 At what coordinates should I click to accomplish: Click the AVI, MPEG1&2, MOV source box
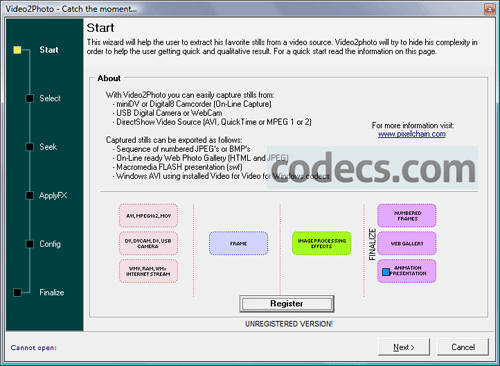click(148, 216)
